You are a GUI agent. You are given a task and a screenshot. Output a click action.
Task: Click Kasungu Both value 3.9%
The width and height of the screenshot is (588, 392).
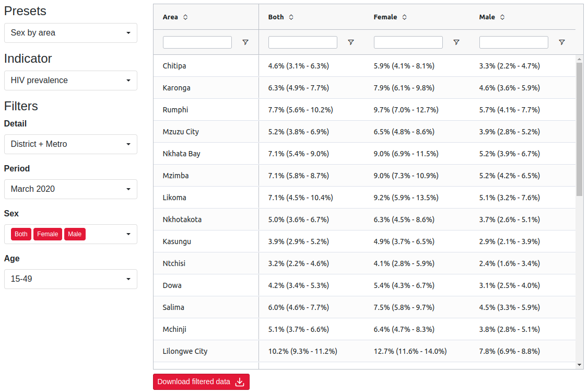click(299, 241)
